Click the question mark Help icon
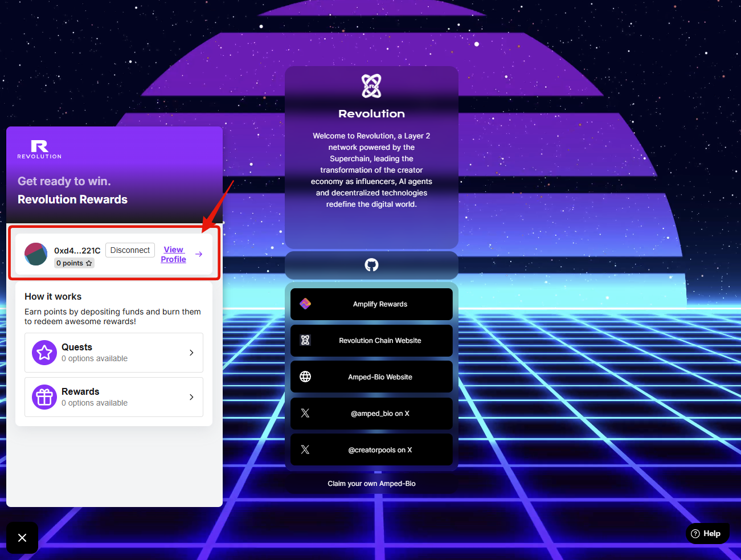The height and width of the screenshot is (560, 741). pyautogui.click(x=695, y=534)
